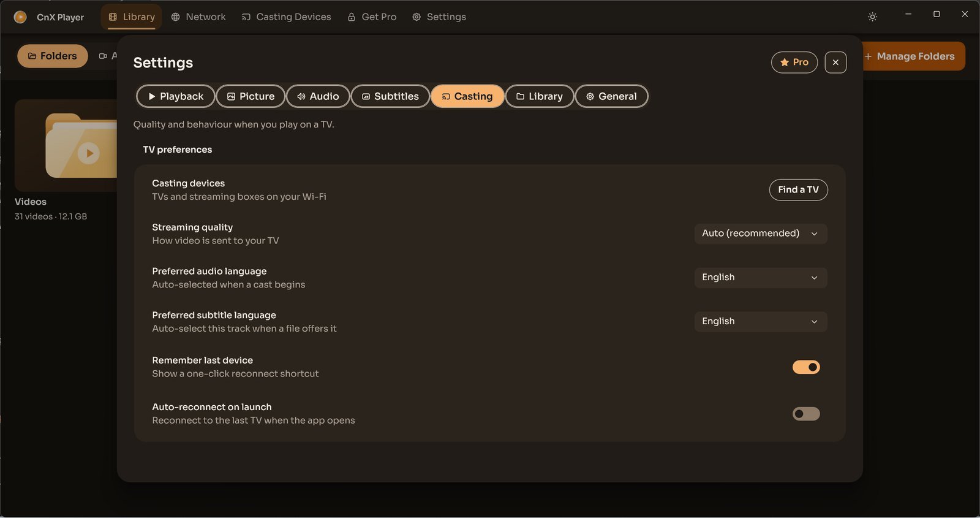
Task: Click the Folders button
Action: pos(52,56)
